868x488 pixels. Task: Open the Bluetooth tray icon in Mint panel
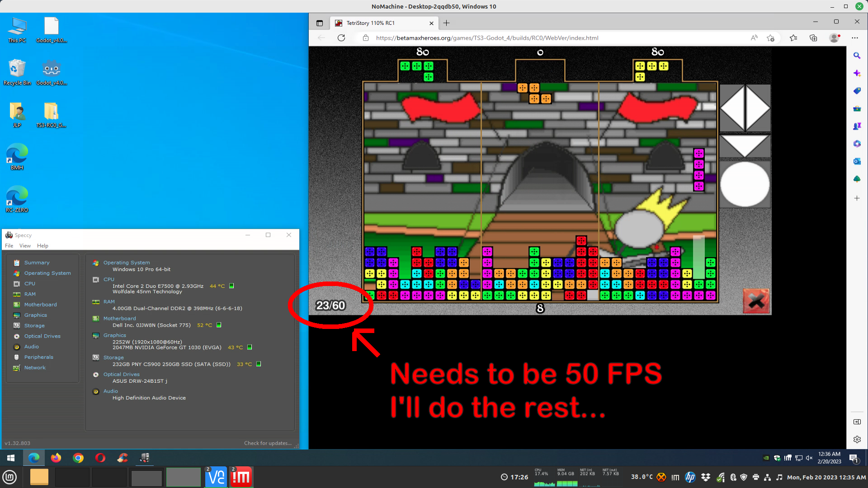point(733,477)
